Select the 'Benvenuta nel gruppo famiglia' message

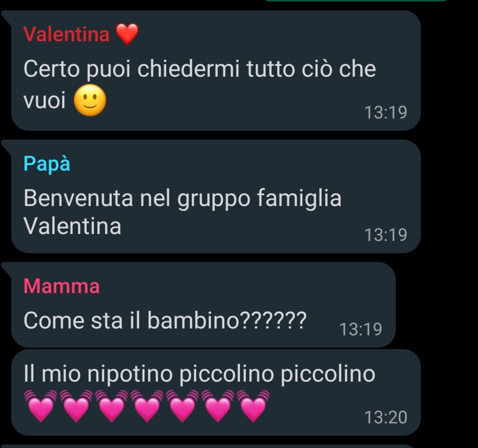coord(182,198)
